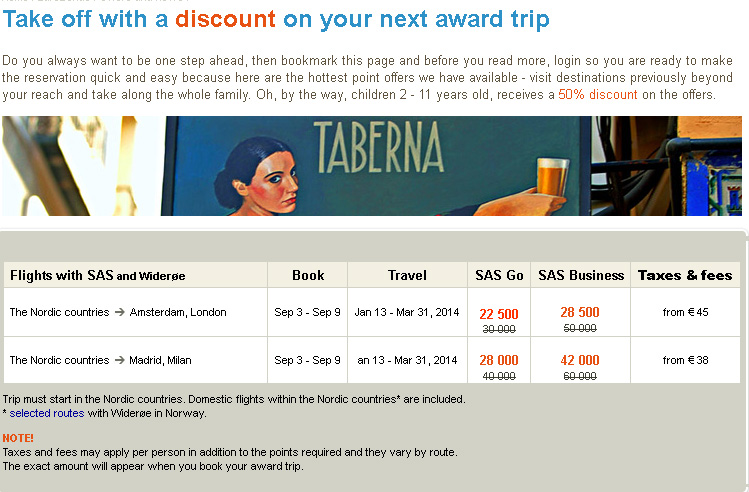Select the "Flights with SAS and Widerøe" header
Image resolution: width=749 pixels, height=492 pixels.
tap(97, 275)
